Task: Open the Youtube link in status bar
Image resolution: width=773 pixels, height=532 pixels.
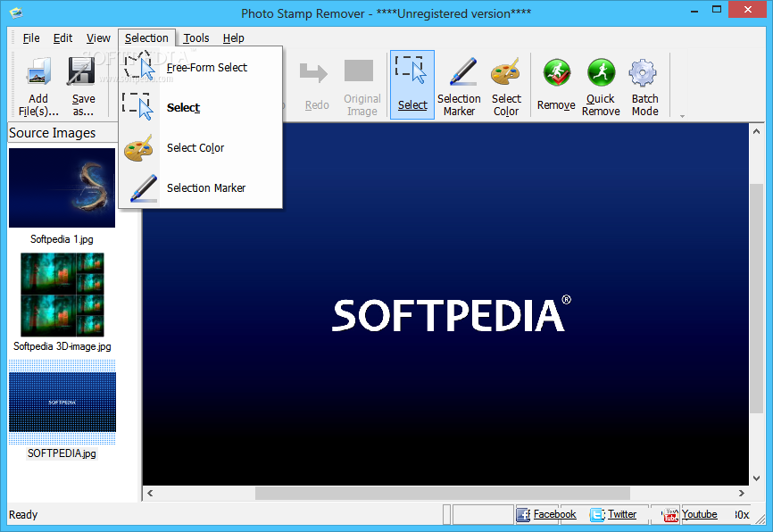Action: 699,514
